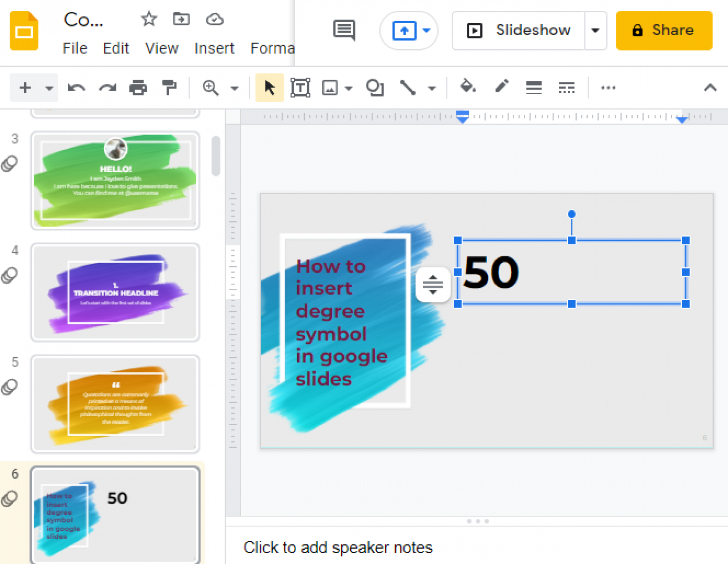Click linked-object icon beside slide 4

(x=9, y=275)
